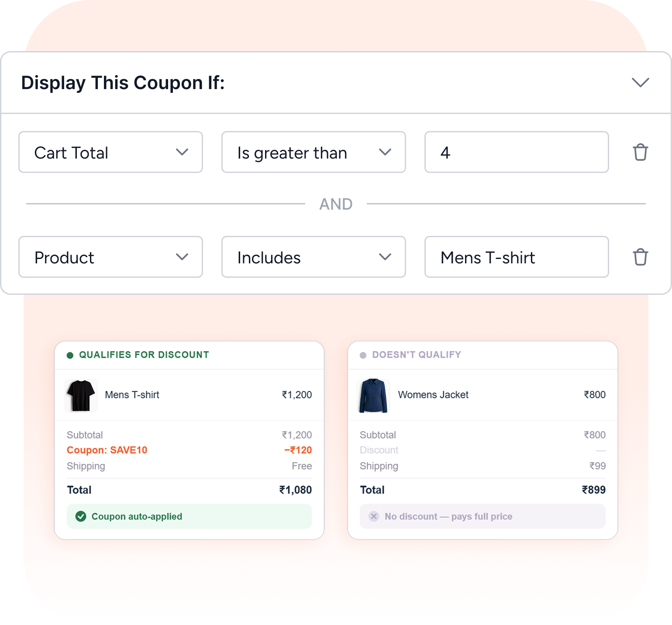Click the Coupon auto-applied banner
This screenshot has height=625, width=672.
[x=189, y=516]
